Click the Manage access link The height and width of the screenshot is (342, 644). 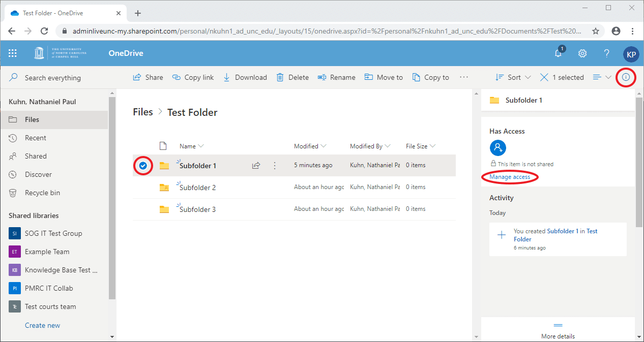pos(510,177)
